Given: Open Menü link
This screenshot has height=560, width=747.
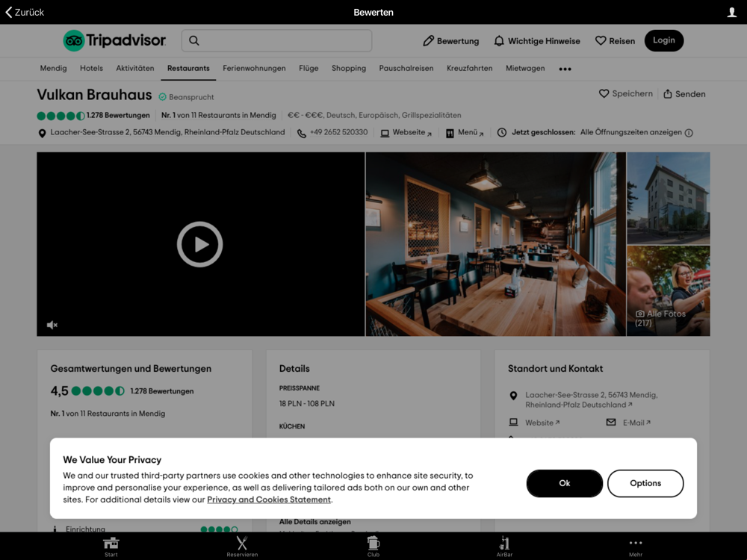Looking at the screenshot, I should tap(465, 133).
